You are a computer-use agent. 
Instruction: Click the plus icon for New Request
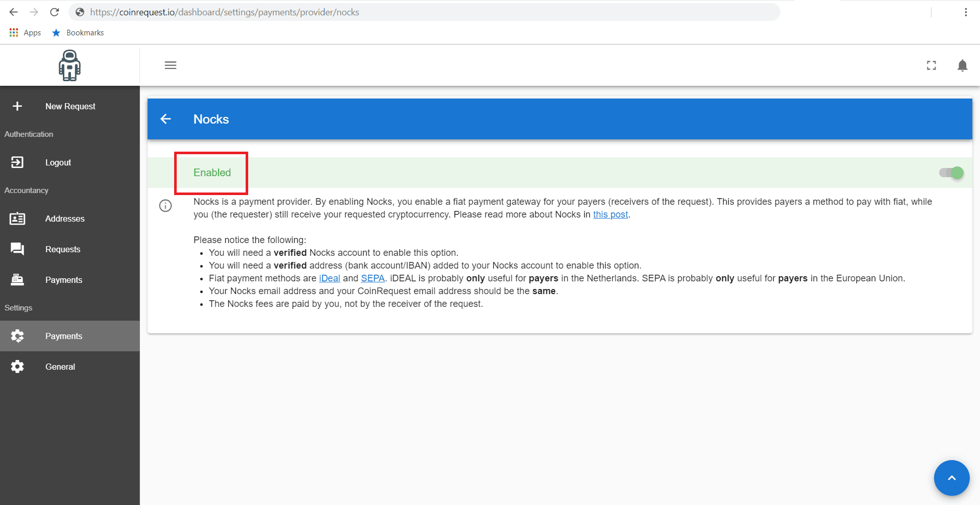(x=17, y=106)
